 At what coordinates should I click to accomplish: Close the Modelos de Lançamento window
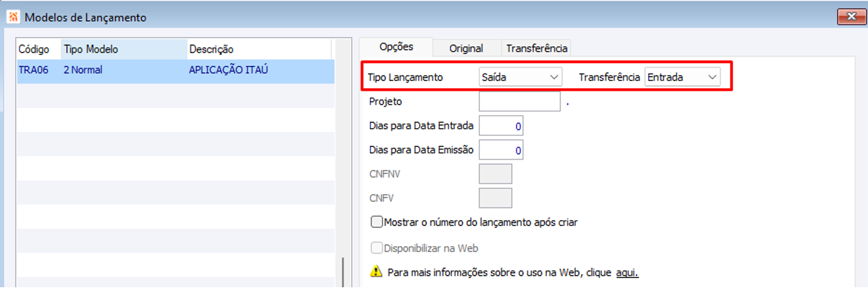click(851, 17)
